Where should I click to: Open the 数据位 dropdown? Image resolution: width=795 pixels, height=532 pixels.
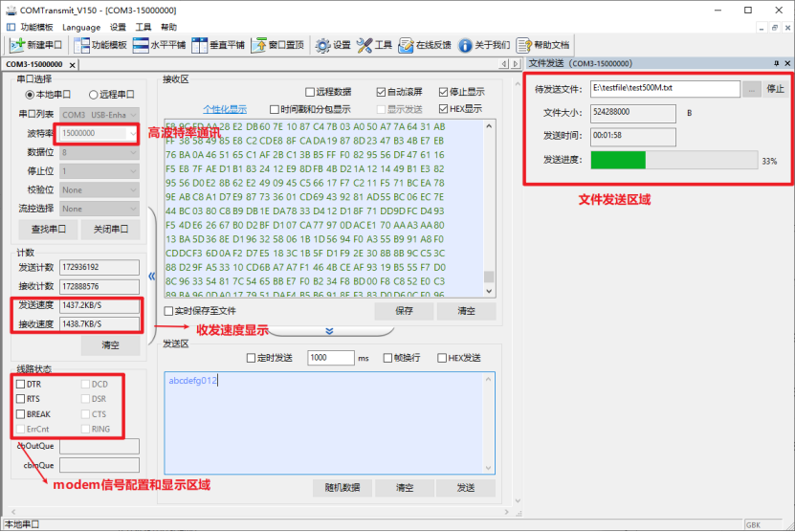click(x=99, y=153)
